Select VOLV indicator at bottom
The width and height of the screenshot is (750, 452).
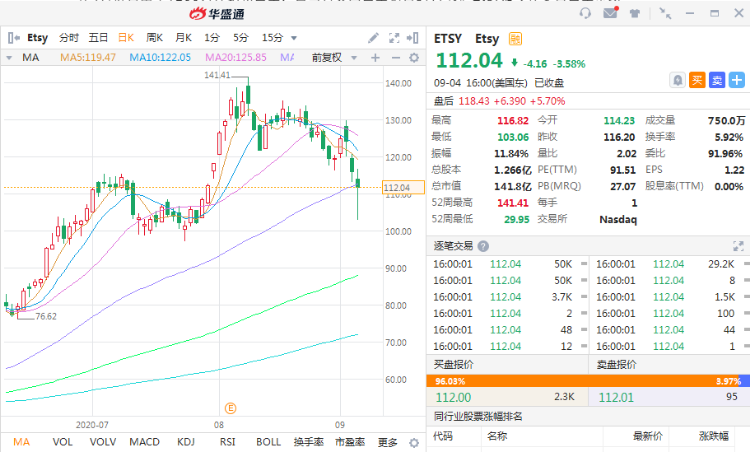tap(103, 442)
